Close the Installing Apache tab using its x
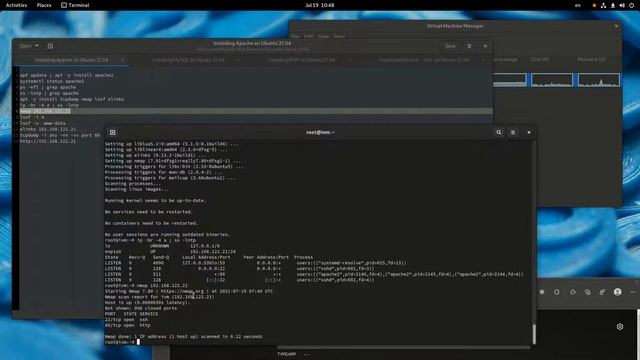Image resolution: width=640 pixels, height=360 pixels. 122,60
